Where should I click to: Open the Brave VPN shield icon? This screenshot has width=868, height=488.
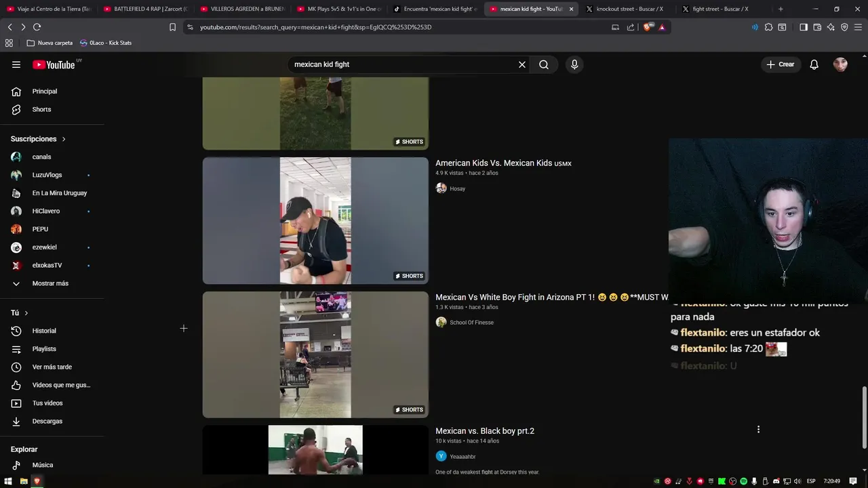coord(844,27)
